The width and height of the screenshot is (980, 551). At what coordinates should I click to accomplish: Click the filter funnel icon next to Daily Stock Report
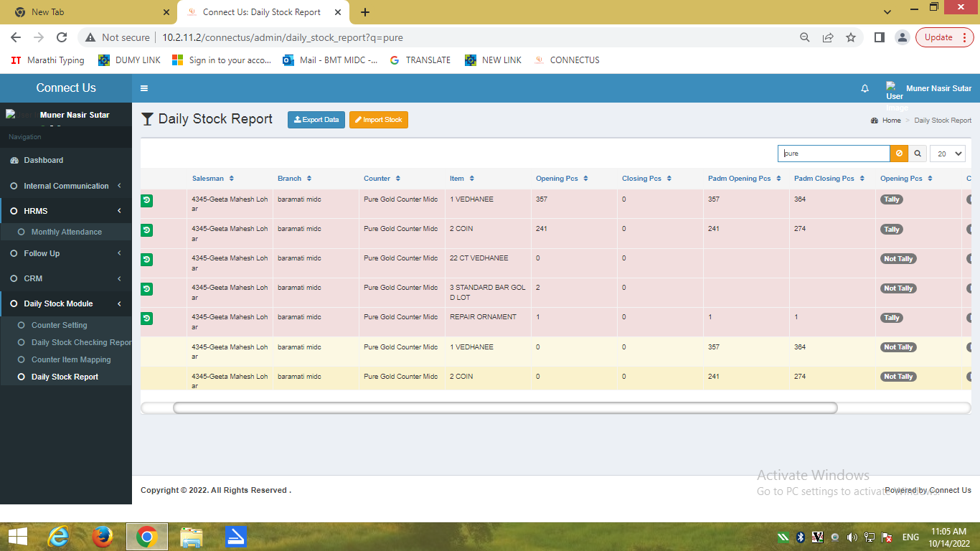(x=147, y=119)
